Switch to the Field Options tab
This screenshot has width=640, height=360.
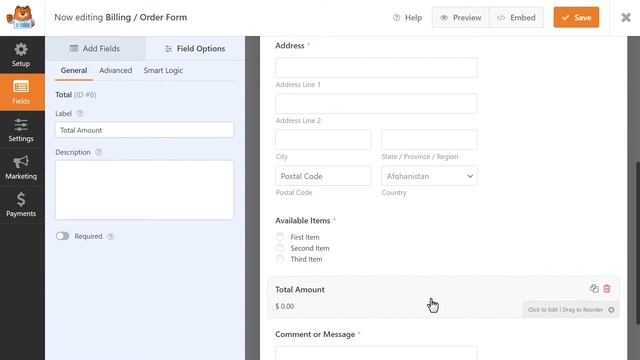tap(195, 49)
